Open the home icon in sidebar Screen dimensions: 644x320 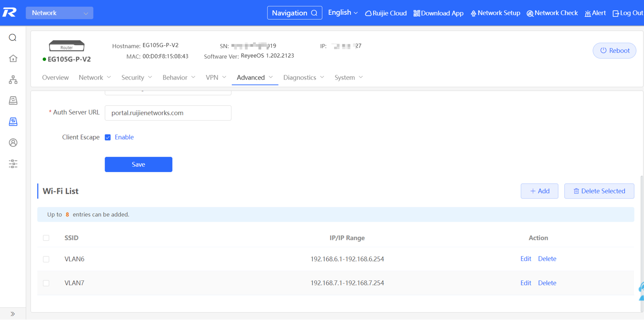coord(13,58)
